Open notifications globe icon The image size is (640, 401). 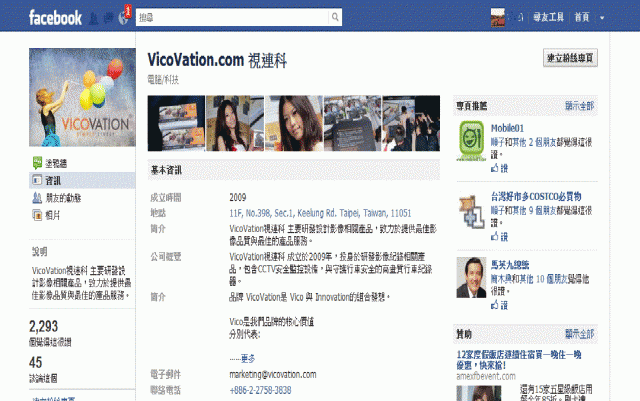click(x=123, y=18)
